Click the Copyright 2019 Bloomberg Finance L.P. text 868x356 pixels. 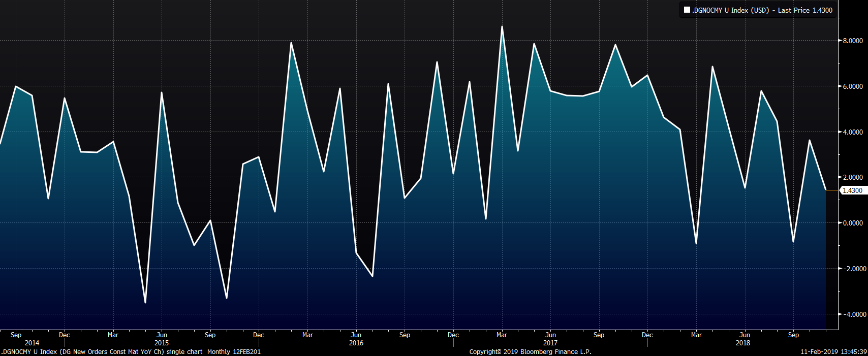click(530, 351)
